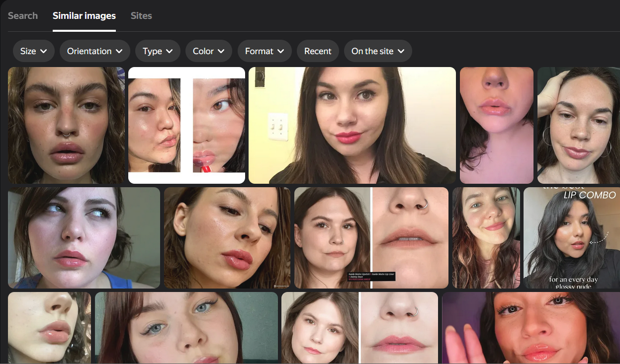Expand the Type filter dropdown
The image size is (620, 364).
click(x=158, y=51)
